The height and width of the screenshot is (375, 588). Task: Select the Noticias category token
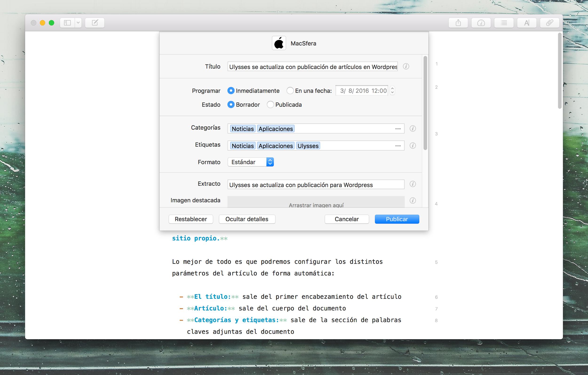click(x=243, y=129)
